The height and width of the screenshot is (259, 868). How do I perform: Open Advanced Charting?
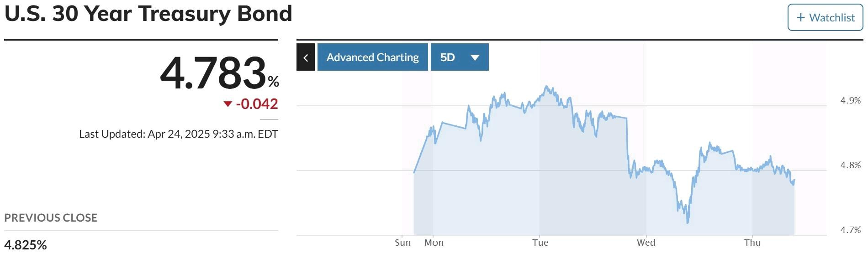[373, 57]
